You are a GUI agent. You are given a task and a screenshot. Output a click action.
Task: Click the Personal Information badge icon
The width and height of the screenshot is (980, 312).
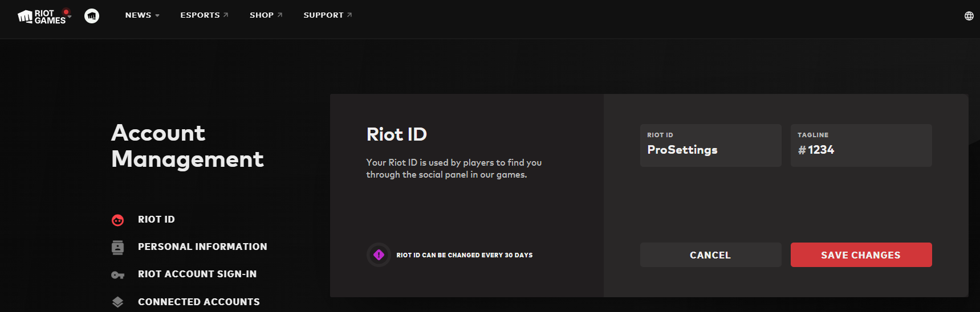(118, 247)
